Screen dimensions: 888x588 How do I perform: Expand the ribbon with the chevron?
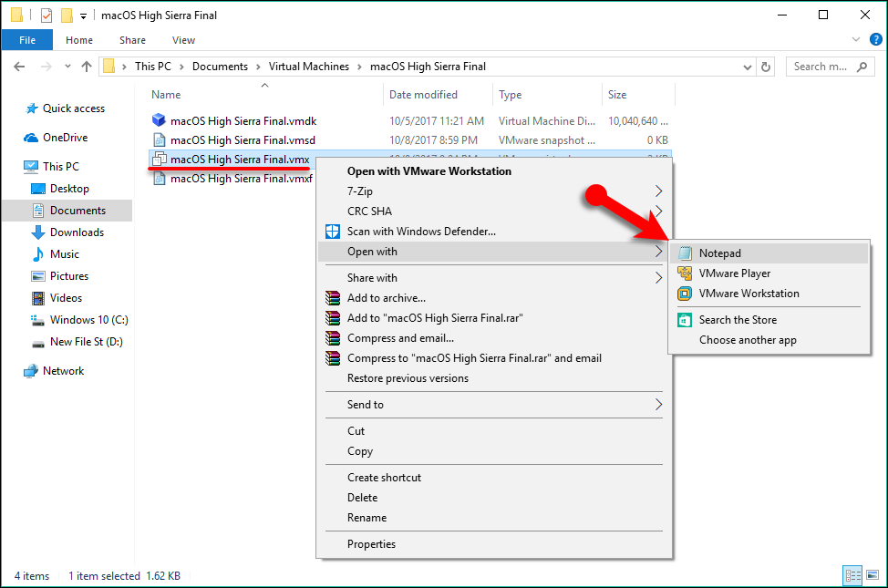pos(856,39)
